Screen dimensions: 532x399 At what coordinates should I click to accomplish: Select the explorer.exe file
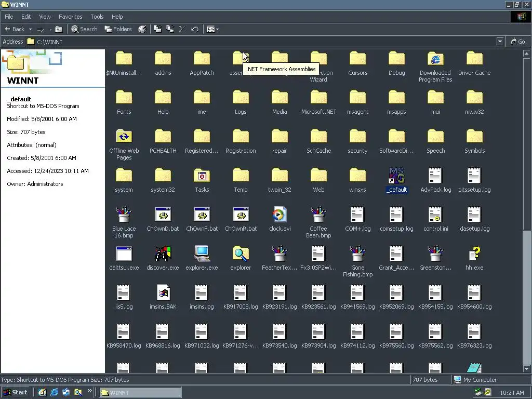(x=202, y=259)
